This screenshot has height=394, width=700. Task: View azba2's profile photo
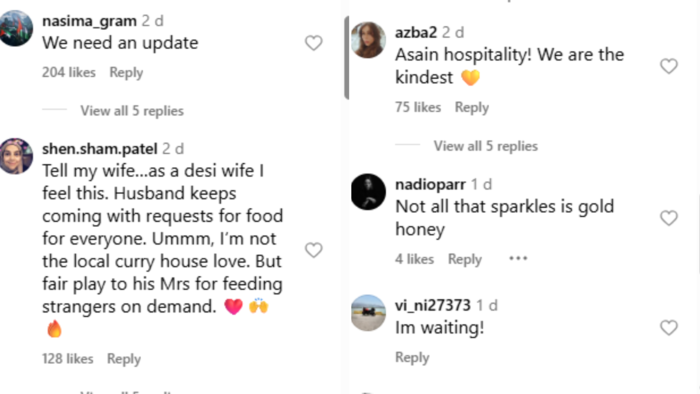coord(368,40)
